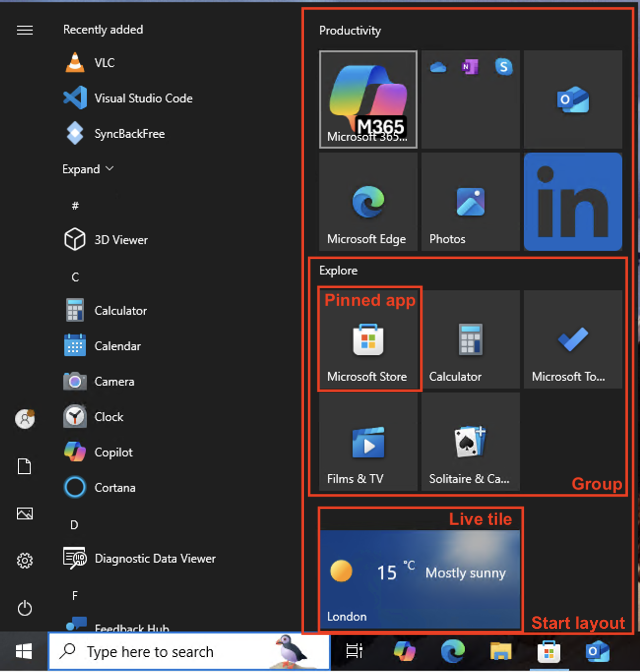This screenshot has width=640, height=672.
Task: Launch Cortana from the app list
Action: (115, 488)
